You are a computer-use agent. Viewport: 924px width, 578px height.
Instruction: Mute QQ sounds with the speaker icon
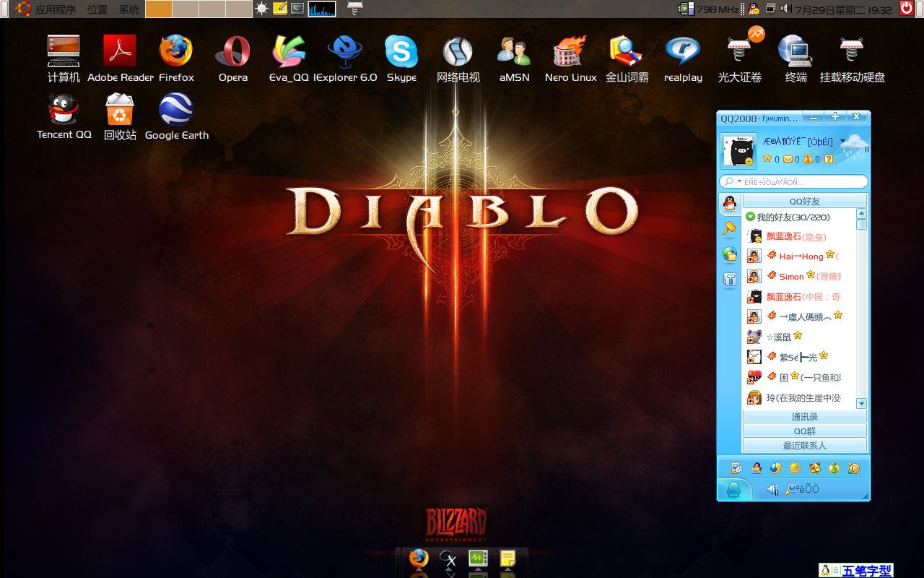[772, 489]
